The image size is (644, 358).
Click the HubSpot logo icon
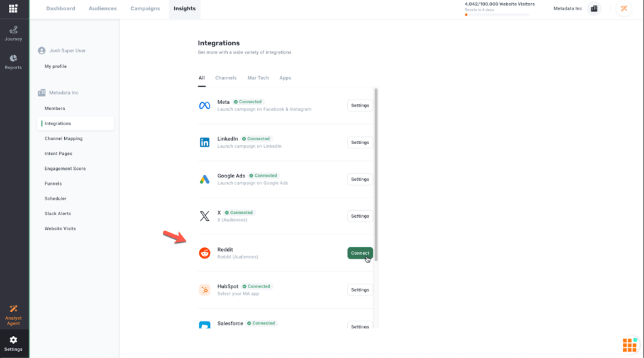204,290
